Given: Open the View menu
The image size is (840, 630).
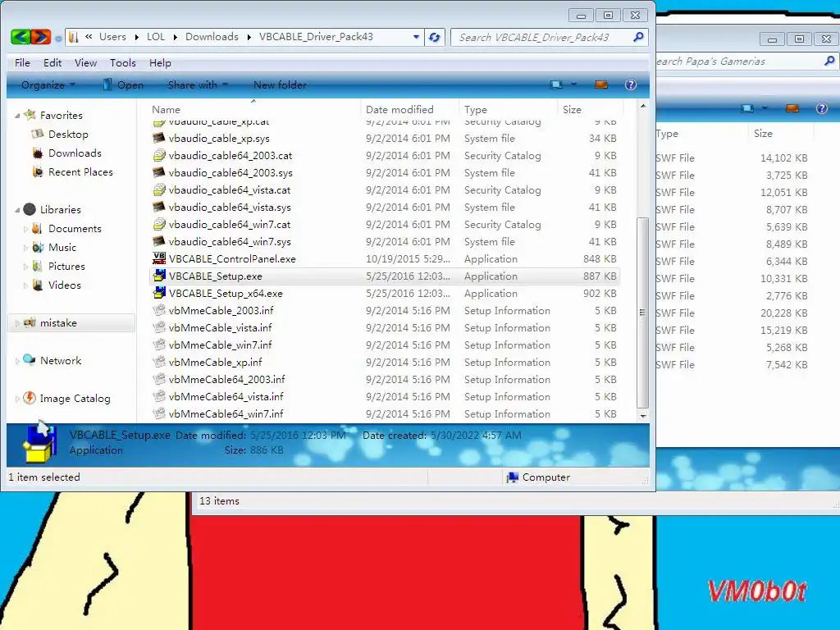Looking at the screenshot, I should click(x=85, y=62).
